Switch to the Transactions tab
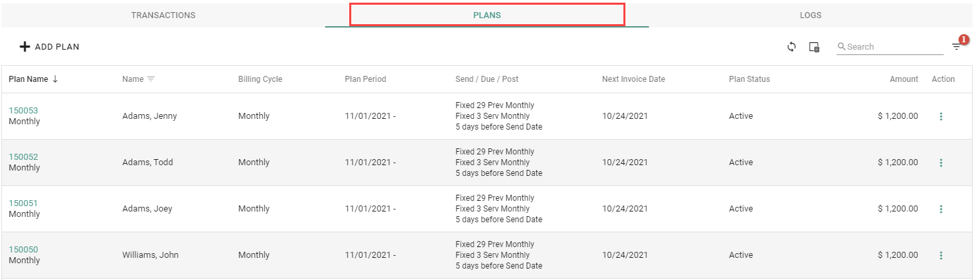The image size is (980, 280). (x=163, y=15)
